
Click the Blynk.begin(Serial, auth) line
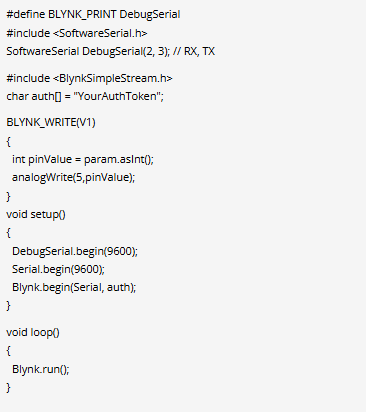click(74, 287)
